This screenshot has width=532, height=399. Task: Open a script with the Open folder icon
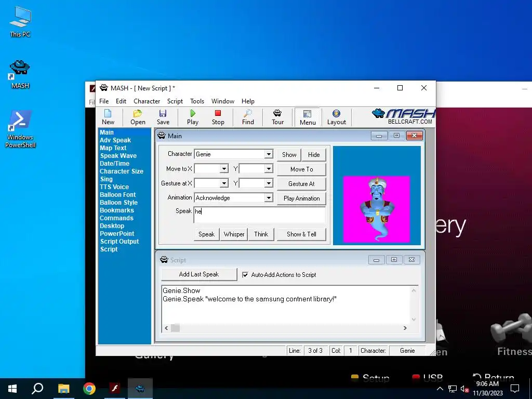pos(138,117)
